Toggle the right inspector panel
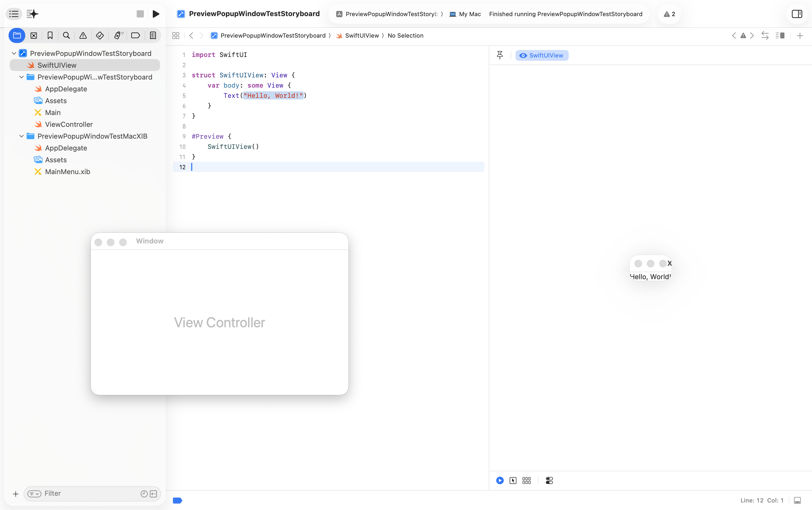 (x=797, y=14)
